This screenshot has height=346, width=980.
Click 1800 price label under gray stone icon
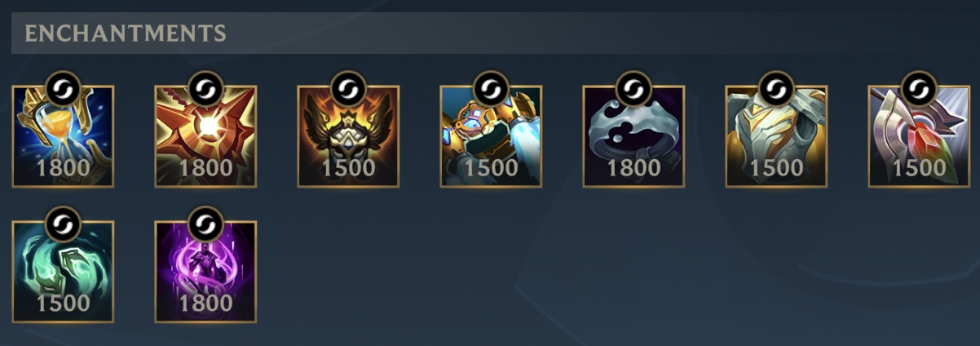tap(633, 168)
